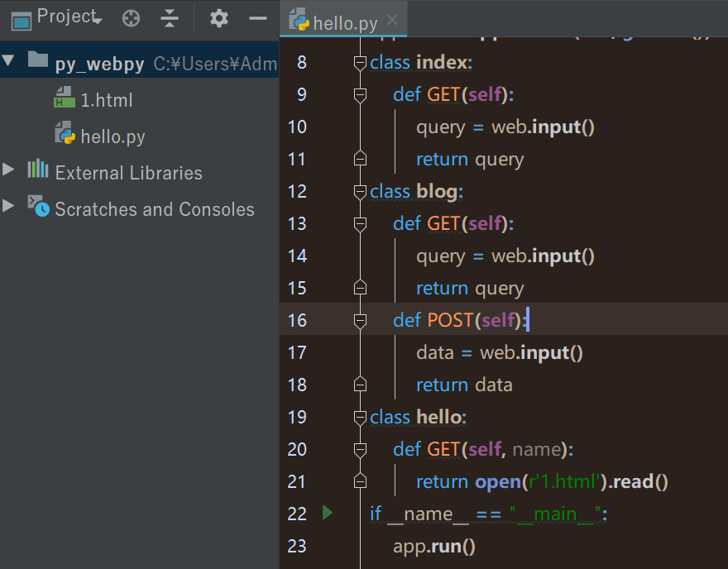The image size is (728, 569).
Task: Open Project panel settings gear
Action: (218, 18)
